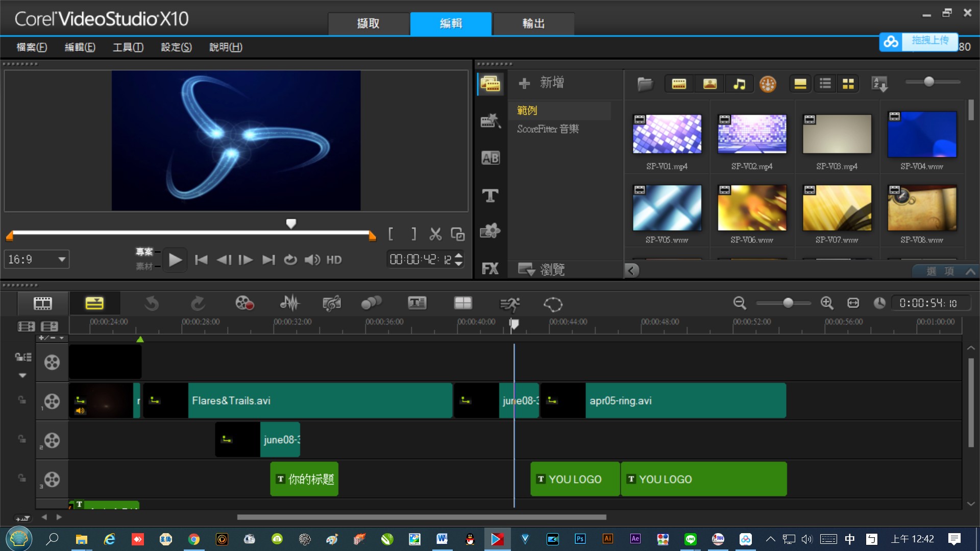Viewport: 980px width, 551px height.
Task: Select SP-V05.wmv thumbnail in library
Action: point(667,208)
